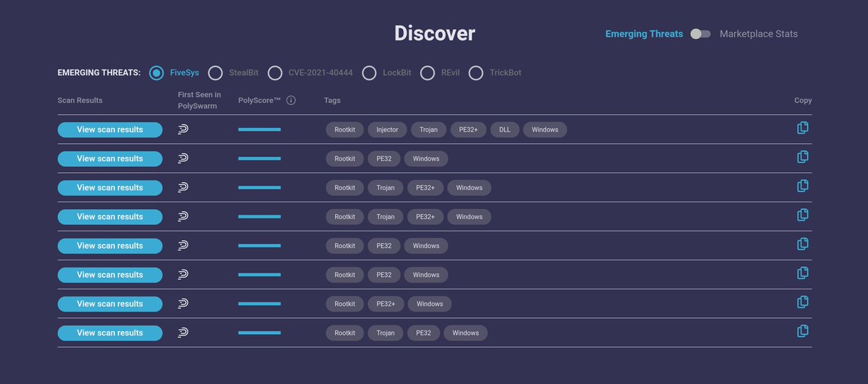Copy hash in the fifth table row
The width and height of the screenshot is (868, 384).
tap(802, 244)
